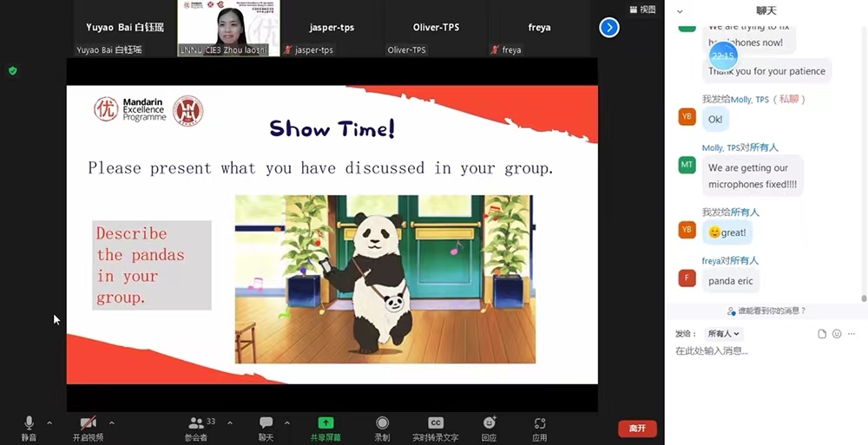Expand video options arrow next to 开启视频
The height and width of the screenshot is (445, 868).
tap(112, 423)
